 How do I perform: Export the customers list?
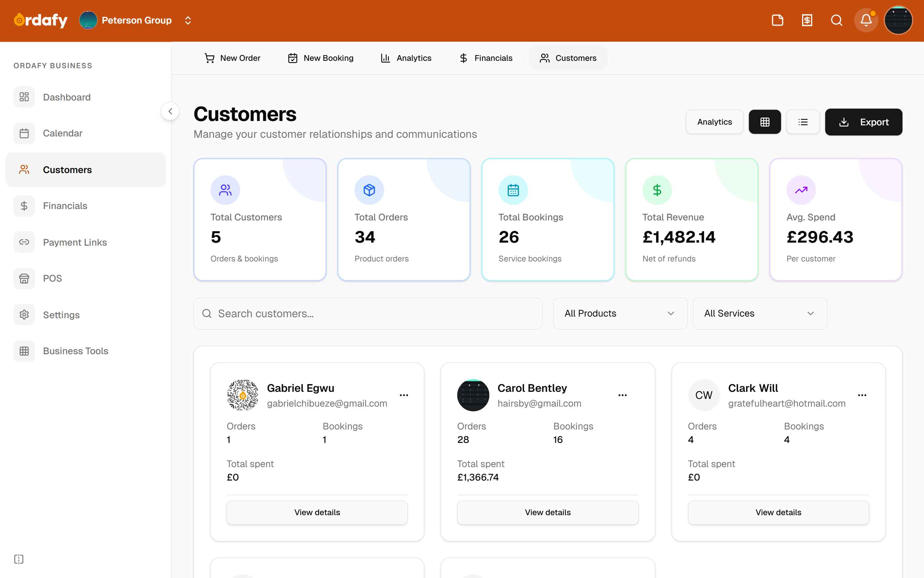click(864, 122)
